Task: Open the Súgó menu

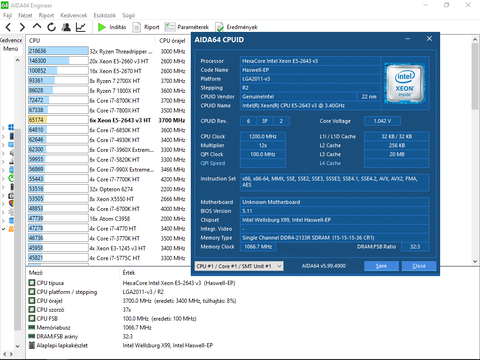Action: coord(129,15)
